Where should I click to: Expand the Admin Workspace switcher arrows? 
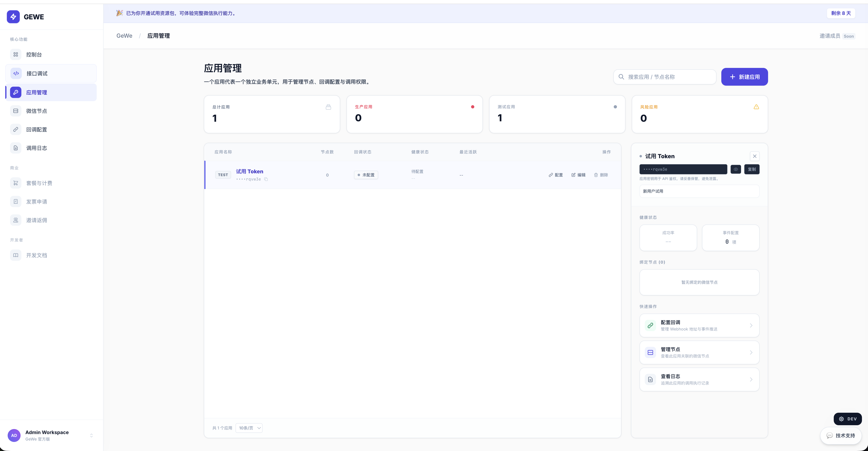click(91, 435)
